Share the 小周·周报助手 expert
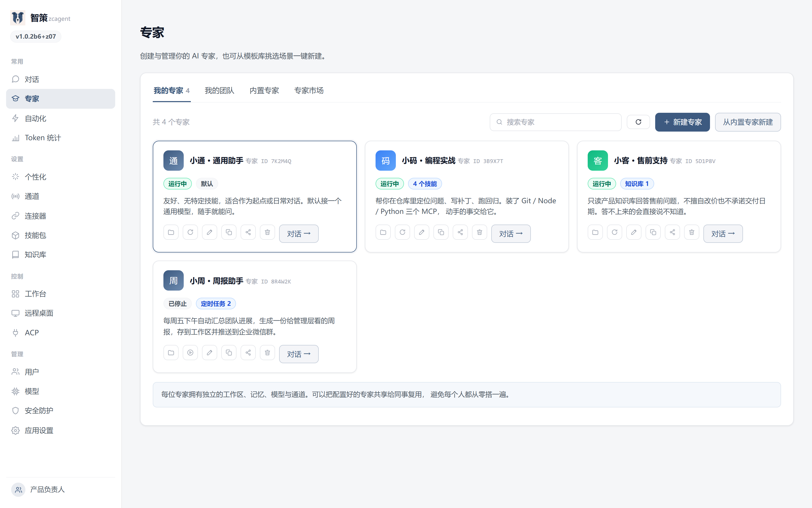 (x=248, y=353)
